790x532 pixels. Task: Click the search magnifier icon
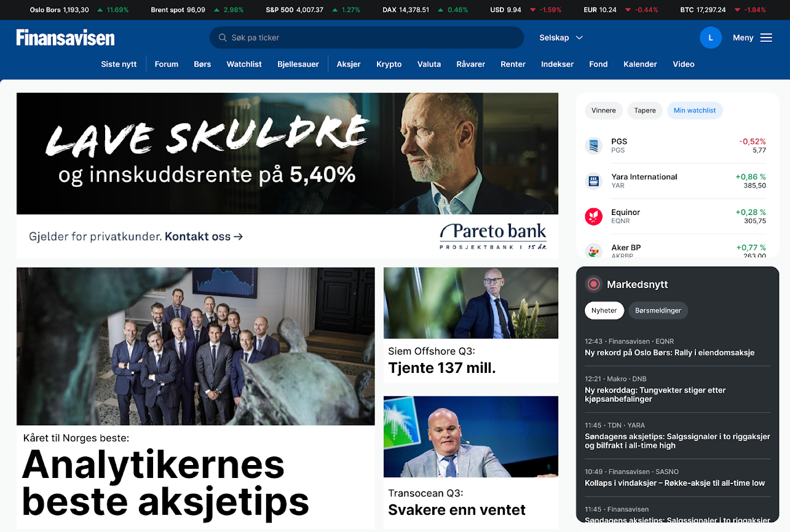click(222, 37)
